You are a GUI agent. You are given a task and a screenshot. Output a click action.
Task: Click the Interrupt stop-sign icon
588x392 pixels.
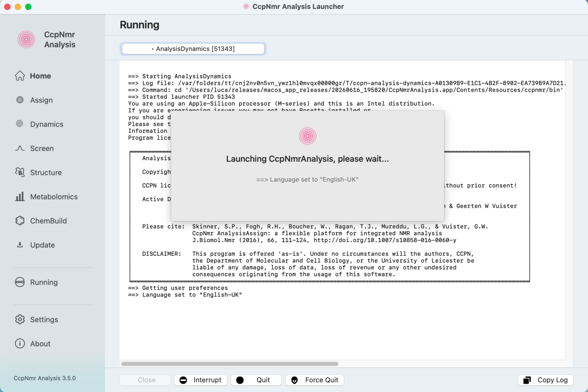[x=183, y=380]
